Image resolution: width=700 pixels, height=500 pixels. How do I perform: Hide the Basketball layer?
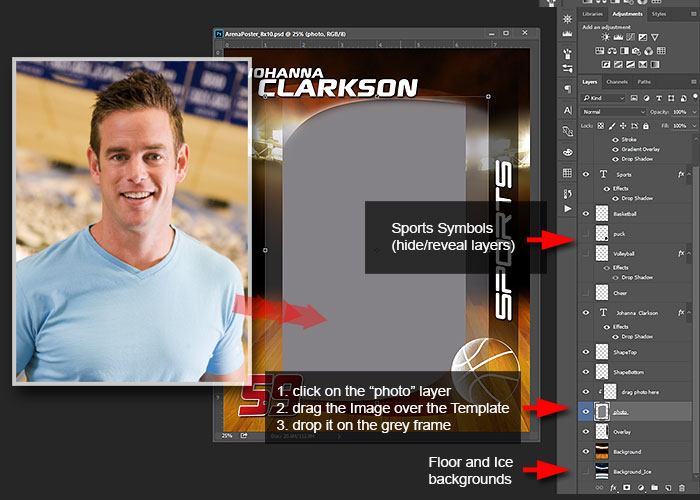coord(586,214)
